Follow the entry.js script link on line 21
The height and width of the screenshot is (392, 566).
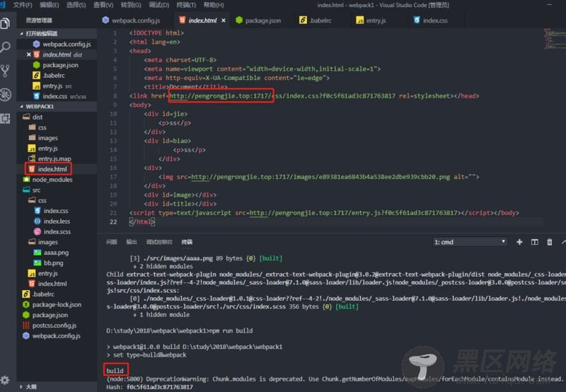(353, 213)
